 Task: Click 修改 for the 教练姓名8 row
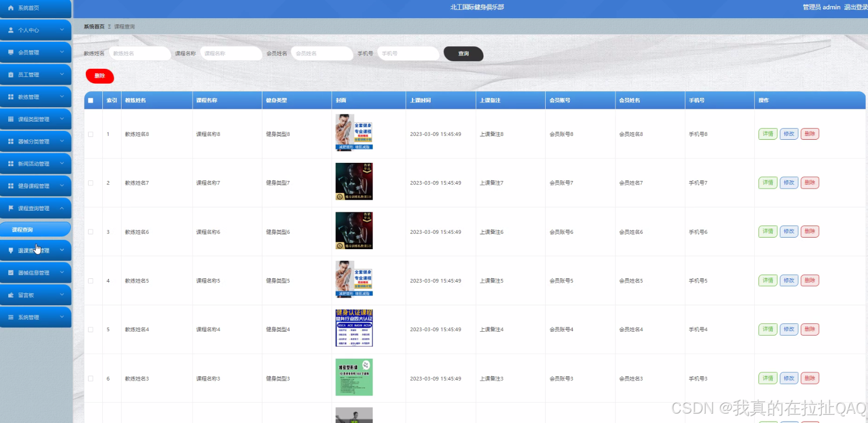[x=789, y=134]
